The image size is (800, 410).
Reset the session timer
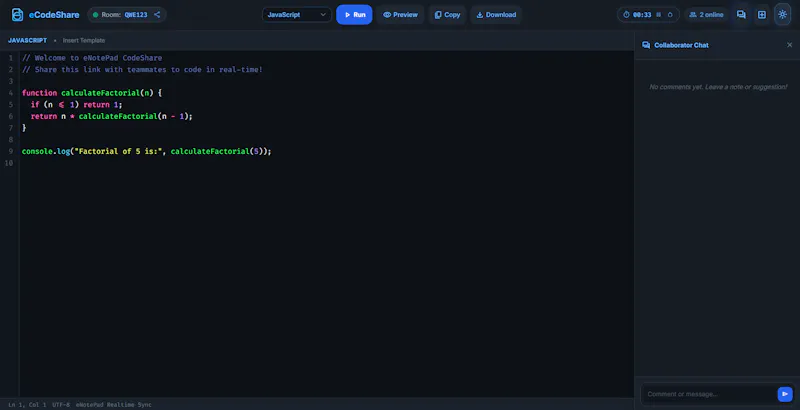pos(670,15)
